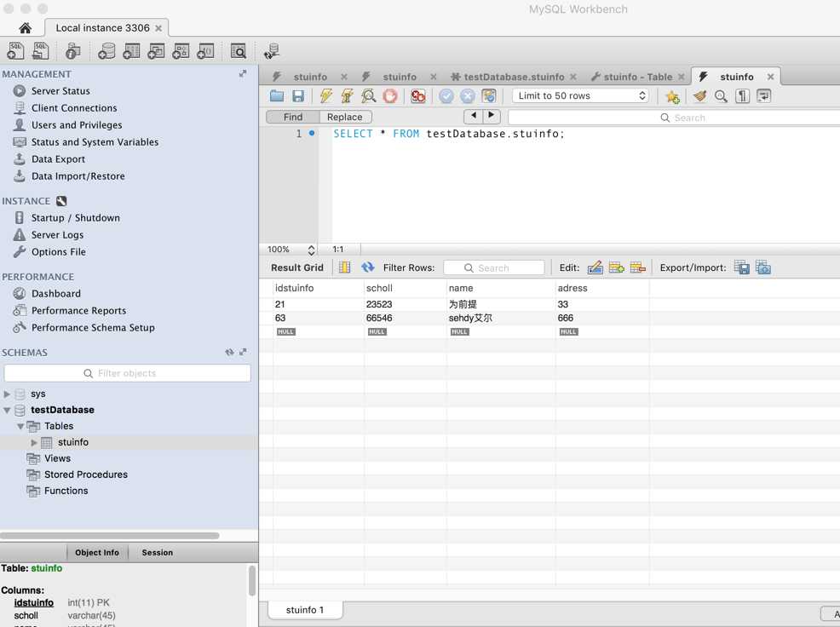The width and height of the screenshot is (840, 627).
Task: Create new table icon
Action: click(131, 51)
